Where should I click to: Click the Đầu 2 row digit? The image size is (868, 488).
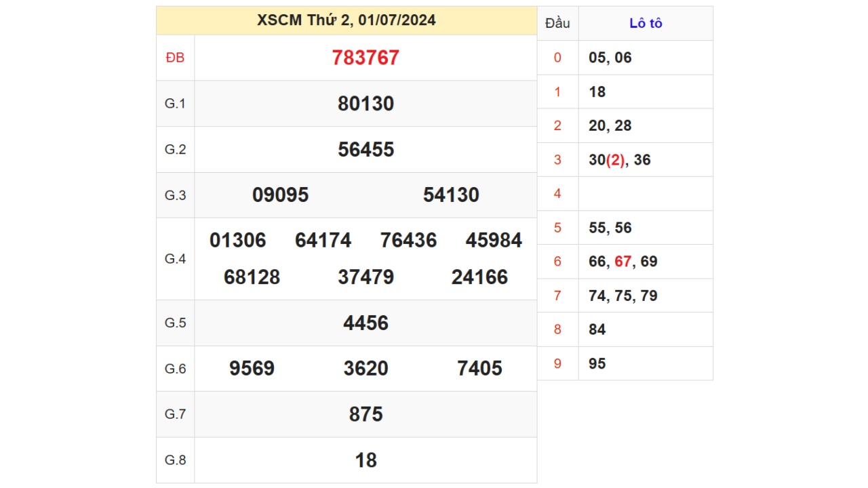click(x=557, y=126)
